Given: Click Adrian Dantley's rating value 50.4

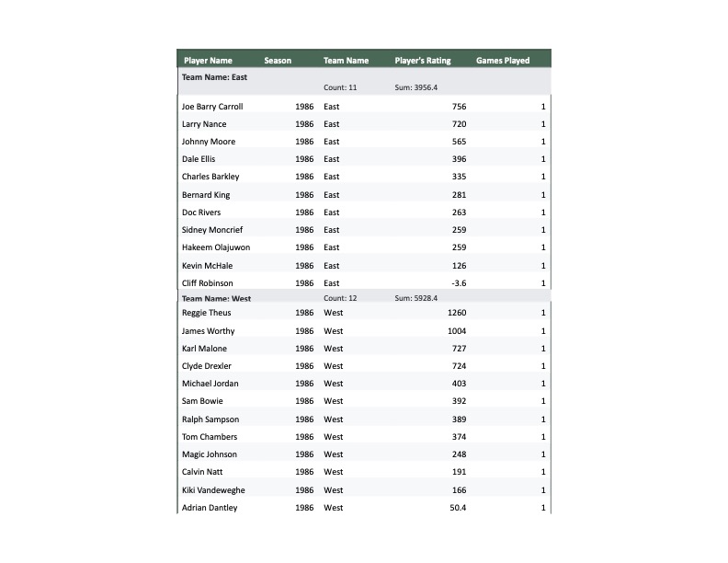Looking at the screenshot, I should click(x=457, y=508).
